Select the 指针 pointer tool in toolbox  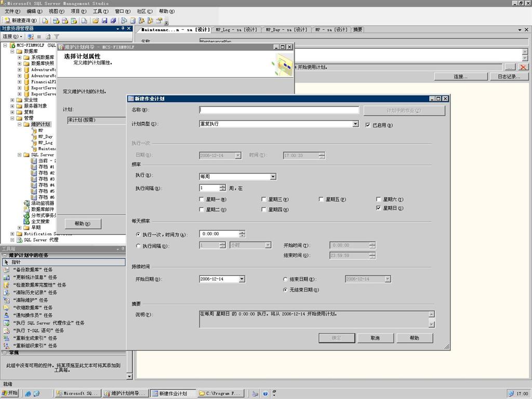coord(63,262)
